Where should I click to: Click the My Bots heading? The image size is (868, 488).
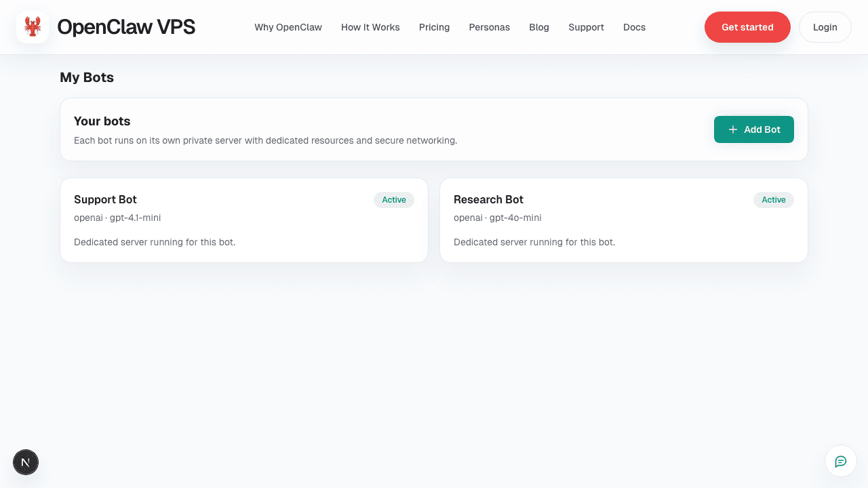click(87, 77)
